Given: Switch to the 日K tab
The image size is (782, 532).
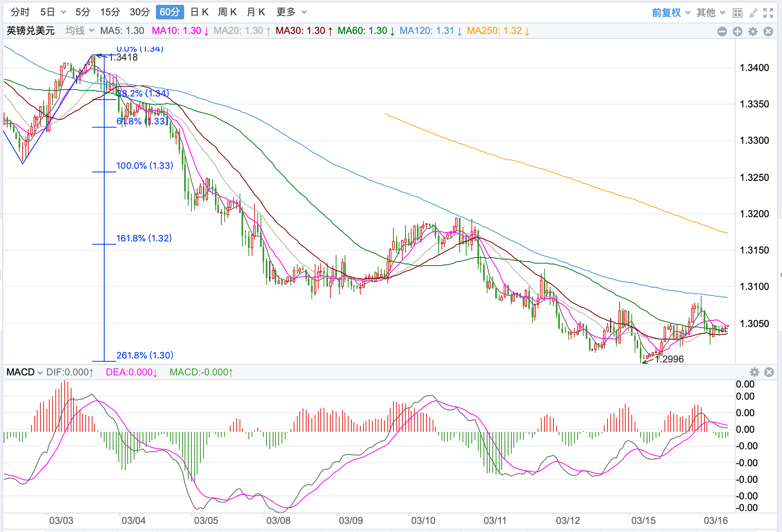Looking at the screenshot, I should [199, 12].
